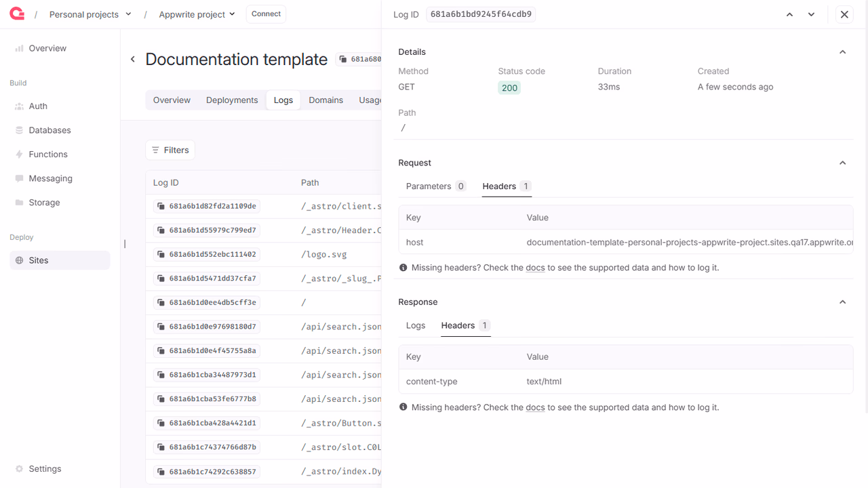Copy log ID 681a6b1c74292c638857
Screen dimensions: 868x488
pos(206,471)
